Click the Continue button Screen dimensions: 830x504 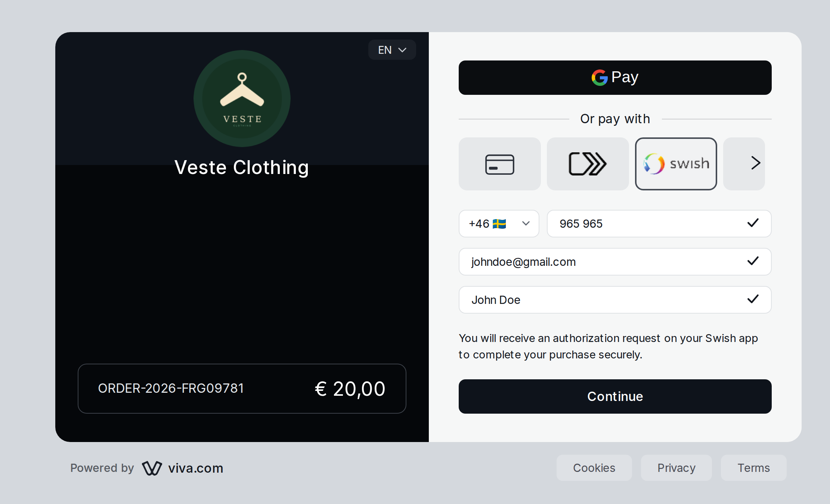click(x=615, y=396)
